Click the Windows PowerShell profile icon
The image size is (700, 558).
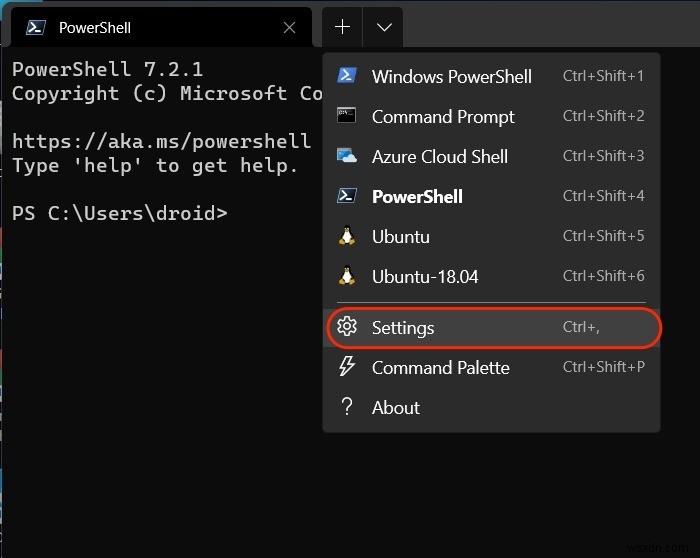(347, 76)
